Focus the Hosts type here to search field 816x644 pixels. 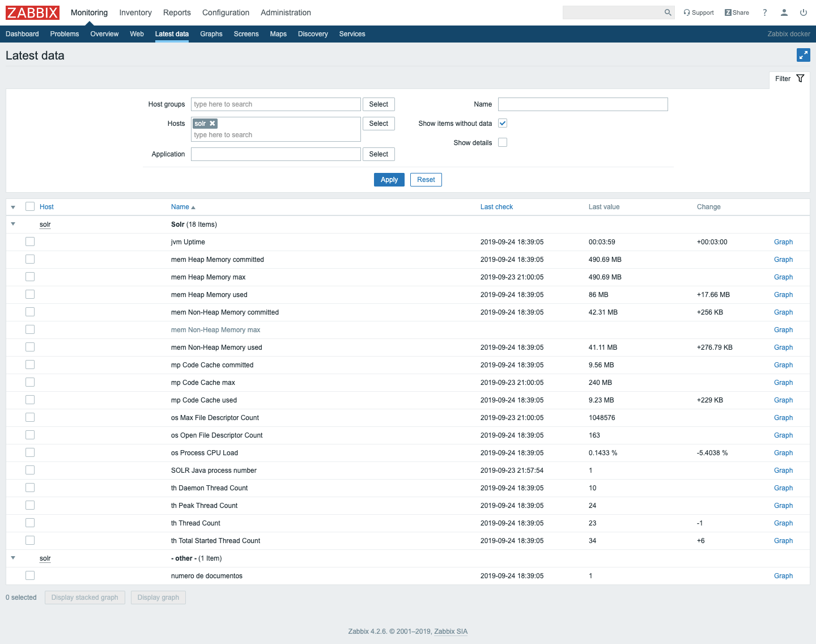276,135
